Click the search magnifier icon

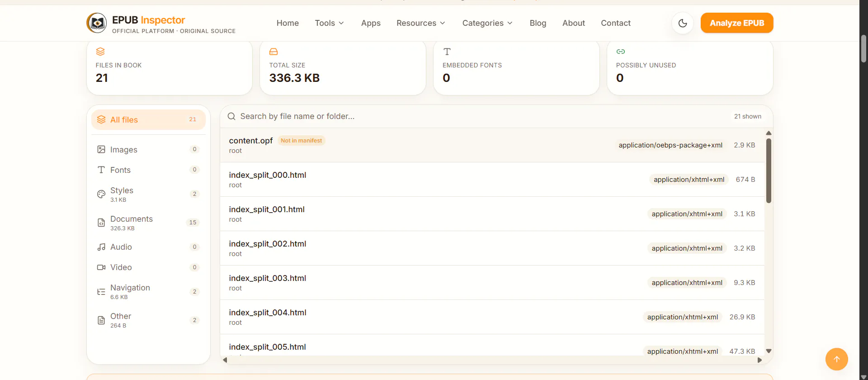point(231,116)
